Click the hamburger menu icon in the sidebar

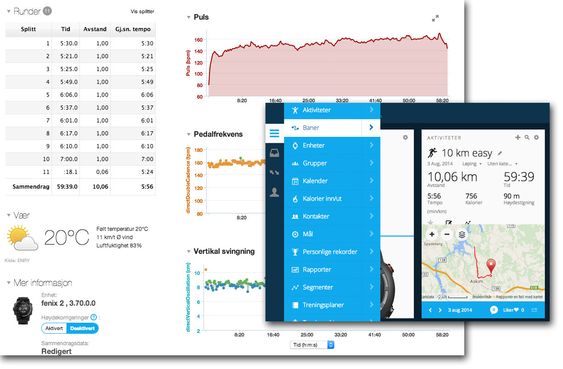[274, 133]
